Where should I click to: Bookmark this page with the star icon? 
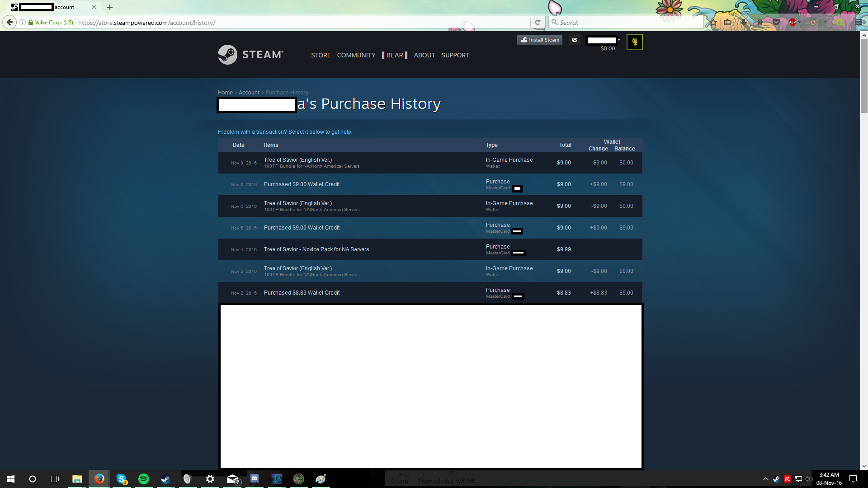[x=714, y=22]
